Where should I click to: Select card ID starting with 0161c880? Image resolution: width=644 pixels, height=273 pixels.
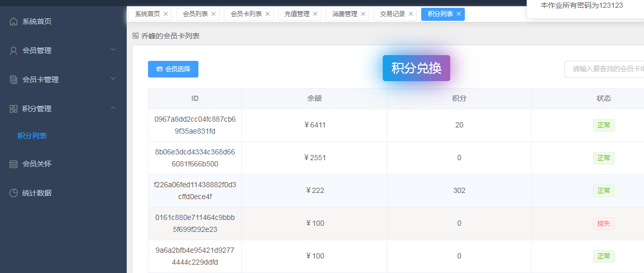tap(195, 224)
